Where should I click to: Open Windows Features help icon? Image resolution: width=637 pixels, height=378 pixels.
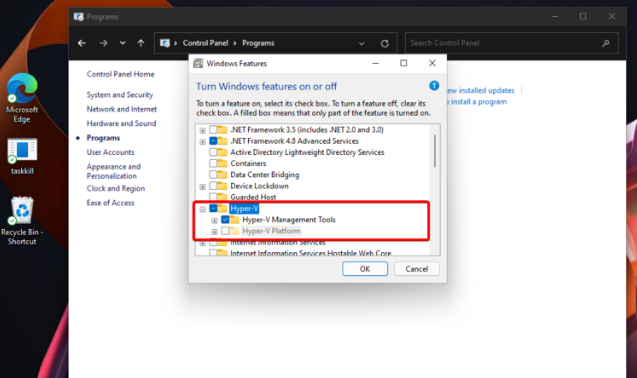click(434, 86)
